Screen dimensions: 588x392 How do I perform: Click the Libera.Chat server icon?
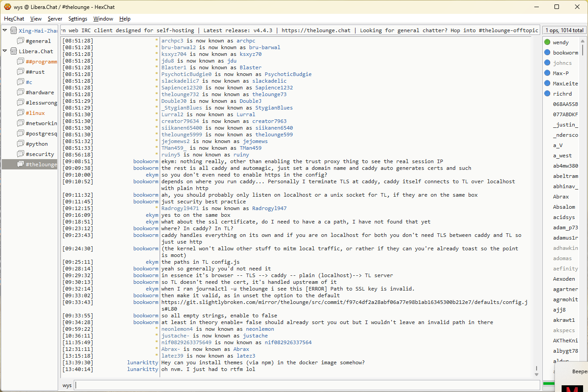pos(13,51)
